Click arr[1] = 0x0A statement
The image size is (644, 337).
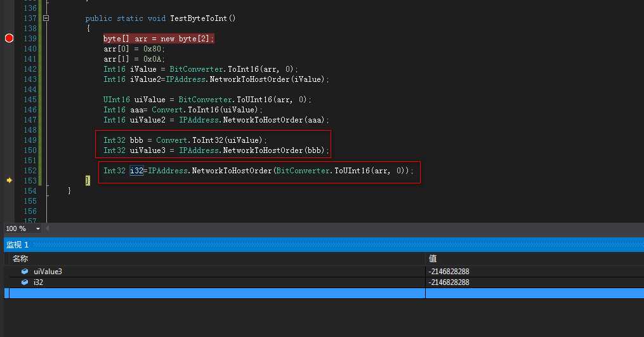(x=134, y=59)
